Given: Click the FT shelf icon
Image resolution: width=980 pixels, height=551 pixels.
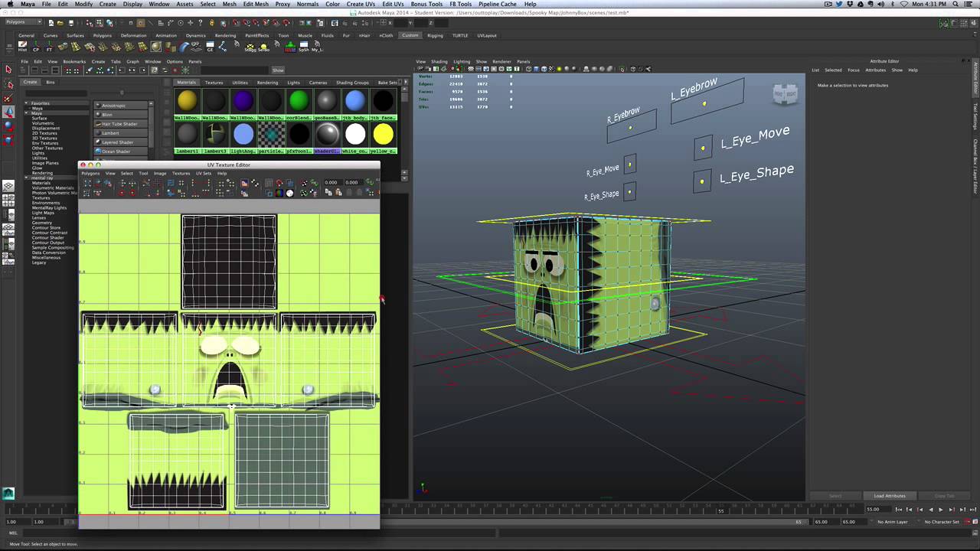Looking at the screenshot, I should (x=50, y=46).
